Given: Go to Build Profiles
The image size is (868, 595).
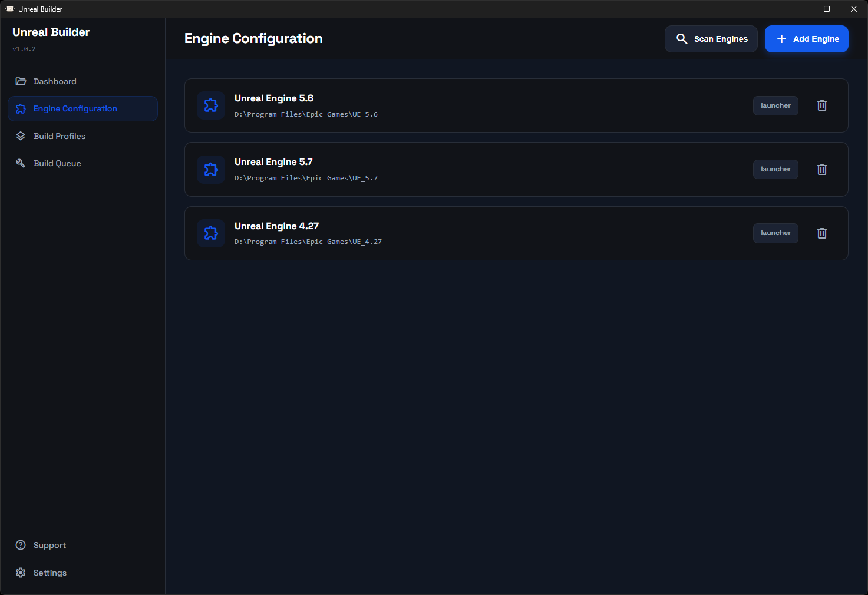Looking at the screenshot, I should pos(82,136).
